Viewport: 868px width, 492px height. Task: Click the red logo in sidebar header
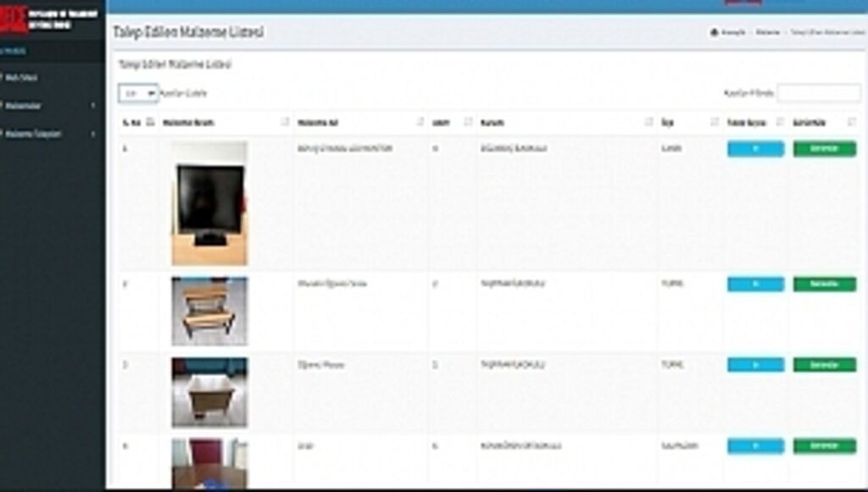tap(14, 19)
